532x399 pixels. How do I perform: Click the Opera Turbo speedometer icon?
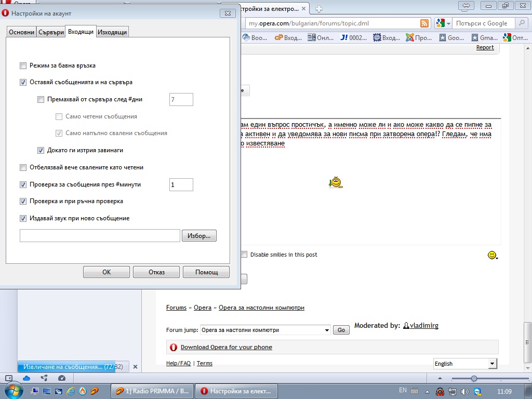click(x=61, y=378)
